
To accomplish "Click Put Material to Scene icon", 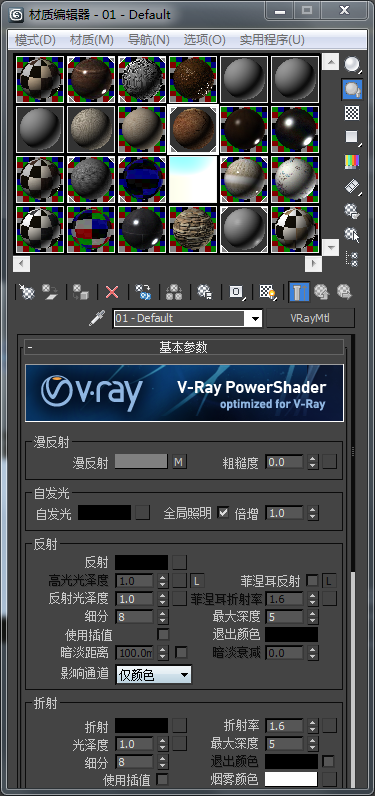I will (50, 292).
